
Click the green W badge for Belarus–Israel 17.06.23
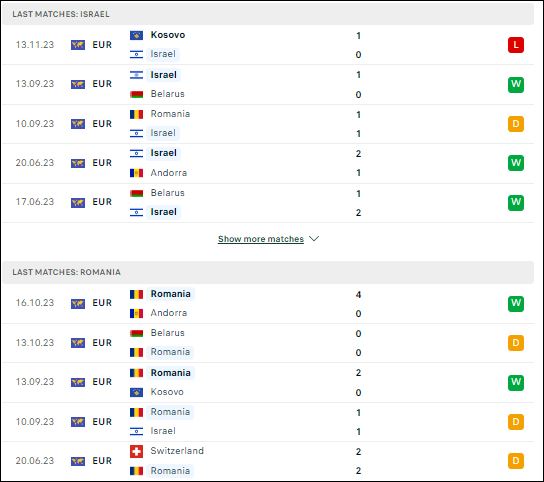[x=516, y=203]
